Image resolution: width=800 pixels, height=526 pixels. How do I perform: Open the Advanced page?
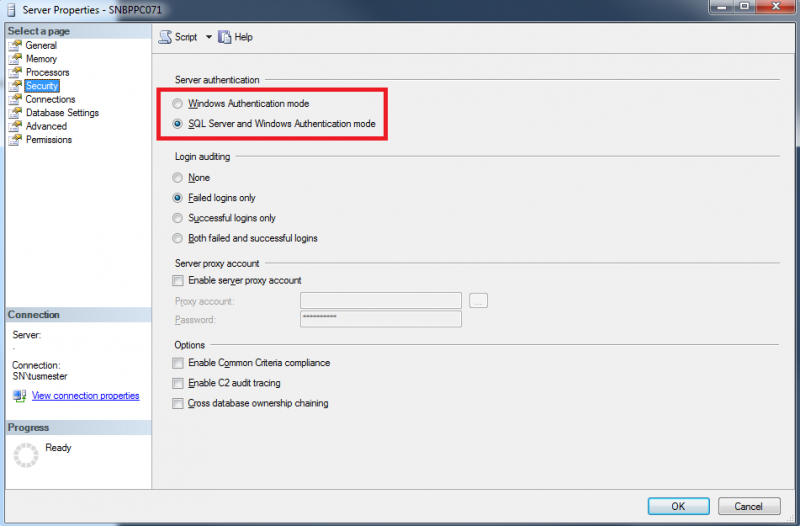click(46, 126)
